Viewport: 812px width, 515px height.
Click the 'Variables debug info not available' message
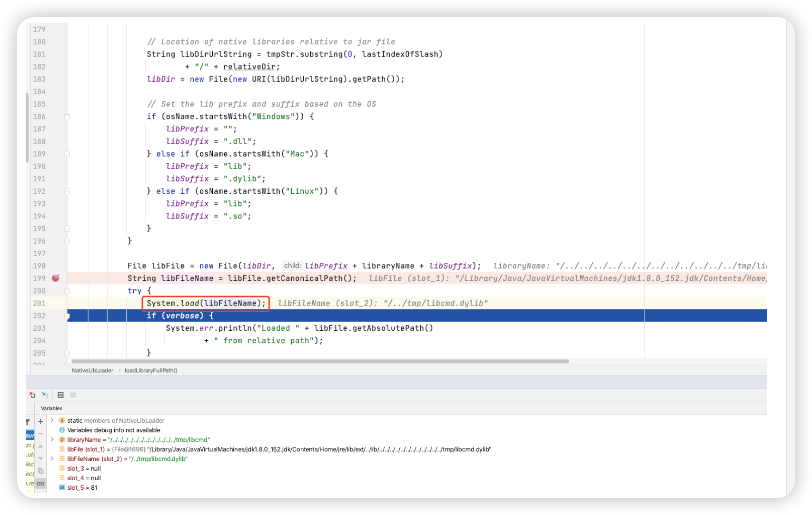pyautogui.click(x=114, y=430)
